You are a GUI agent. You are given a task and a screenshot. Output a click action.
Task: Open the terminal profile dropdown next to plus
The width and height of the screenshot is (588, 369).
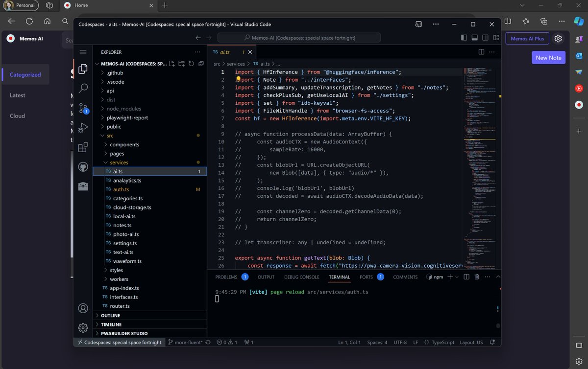coord(457,277)
